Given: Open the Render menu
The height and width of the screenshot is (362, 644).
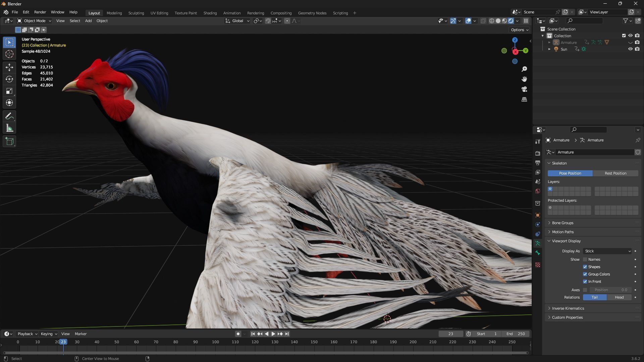Looking at the screenshot, I should point(40,12).
